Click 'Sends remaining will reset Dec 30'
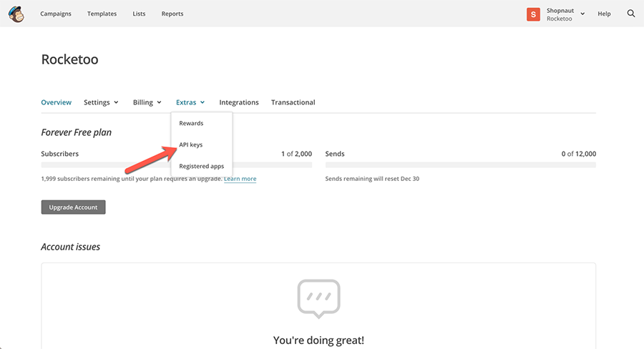Image resolution: width=644 pixels, height=349 pixels. pyautogui.click(x=372, y=179)
